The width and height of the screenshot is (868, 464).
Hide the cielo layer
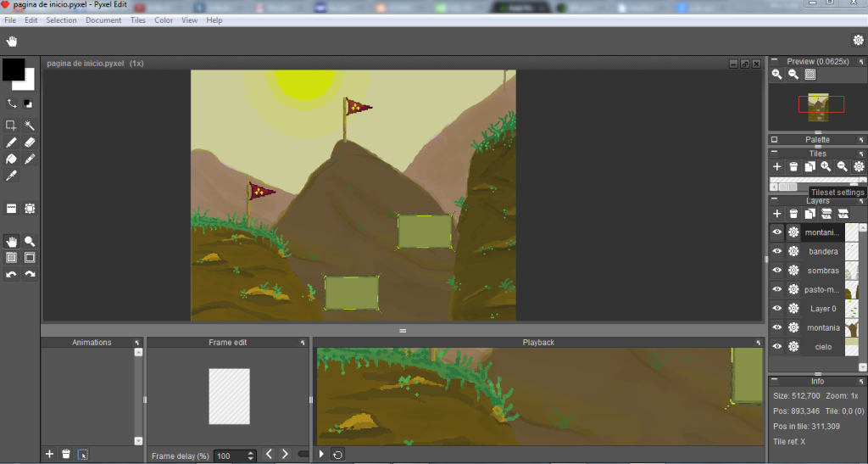(777, 347)
